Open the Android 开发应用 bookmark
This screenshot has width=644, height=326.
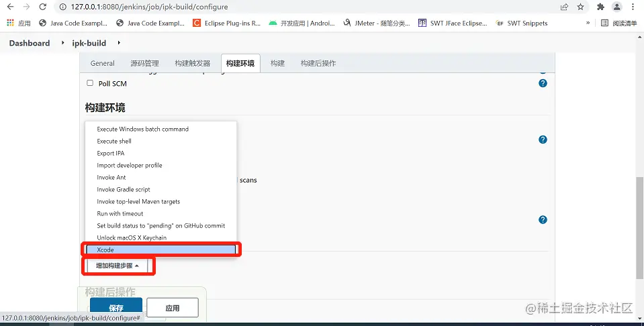coord(302,23)
